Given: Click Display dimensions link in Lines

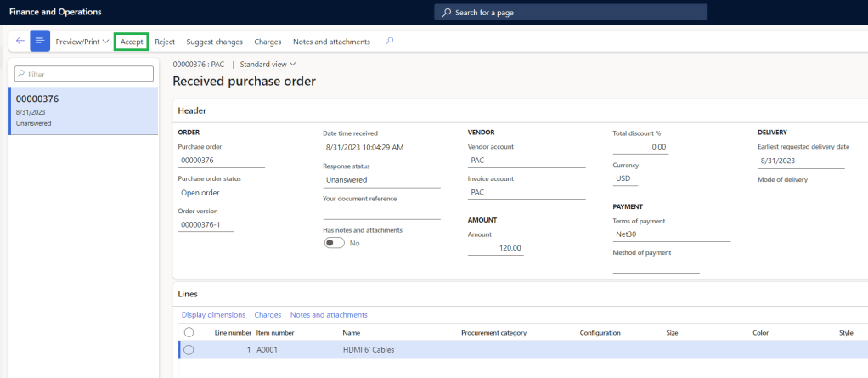Looking at the screenshot, I should pos(213,314).
